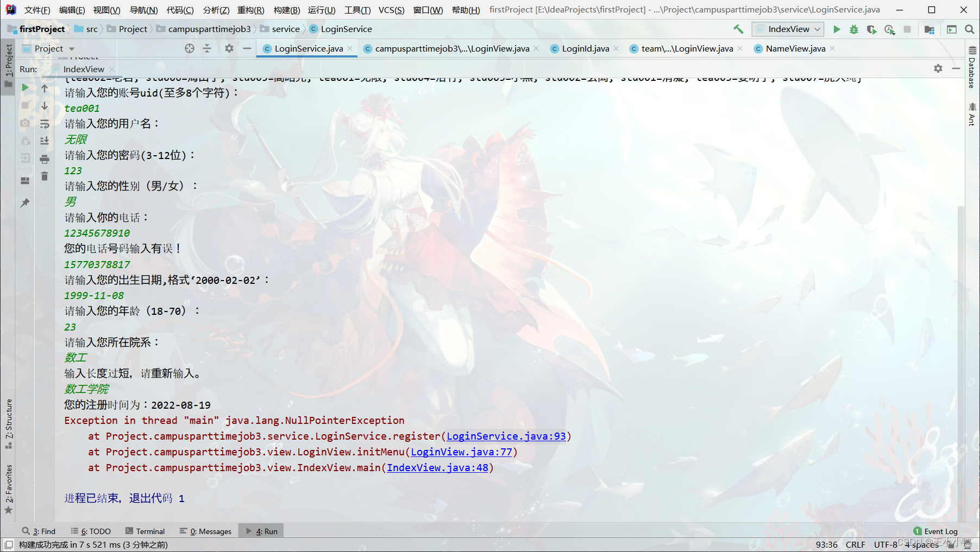Click the locate target icon in Project panel
Viewport: 980px width, 552px height.
(x=190, y=48)
